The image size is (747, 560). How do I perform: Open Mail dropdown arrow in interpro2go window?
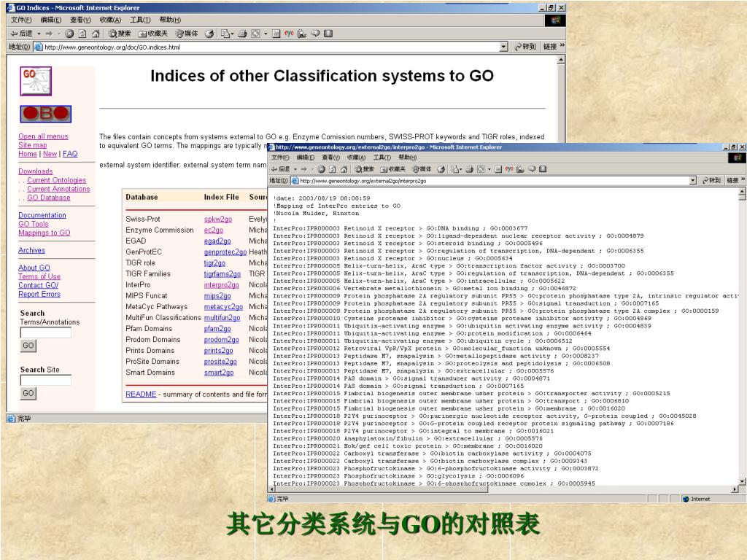coord(460,169)
